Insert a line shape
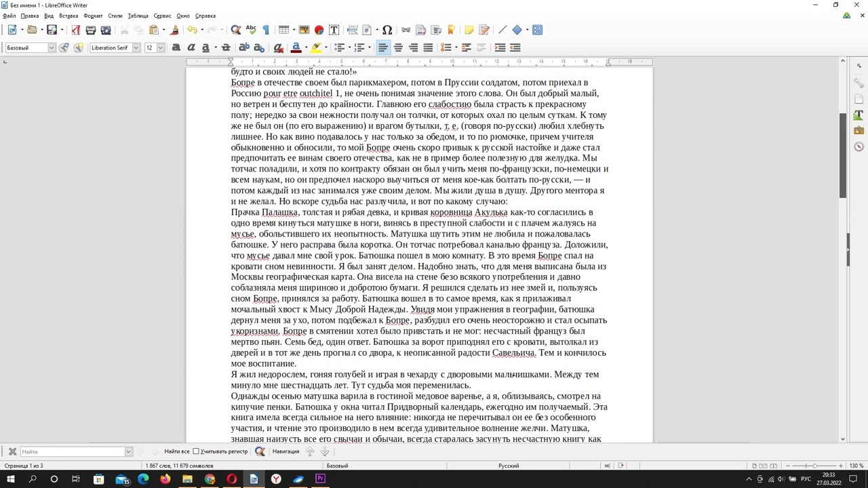 tap(502, 30)
